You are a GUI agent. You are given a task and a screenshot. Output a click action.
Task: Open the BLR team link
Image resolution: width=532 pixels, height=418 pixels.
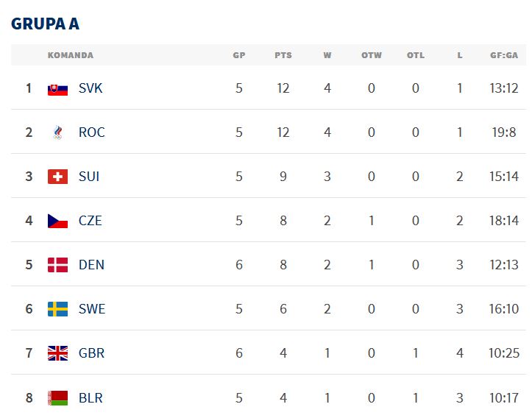tap(91, 397)
